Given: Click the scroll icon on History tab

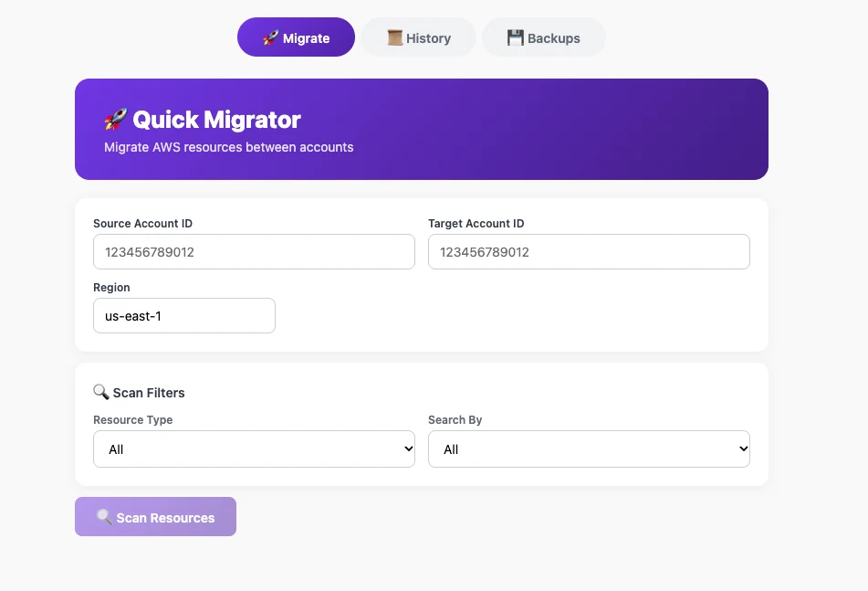Looking at the screenshot, I should pos(394,37).
